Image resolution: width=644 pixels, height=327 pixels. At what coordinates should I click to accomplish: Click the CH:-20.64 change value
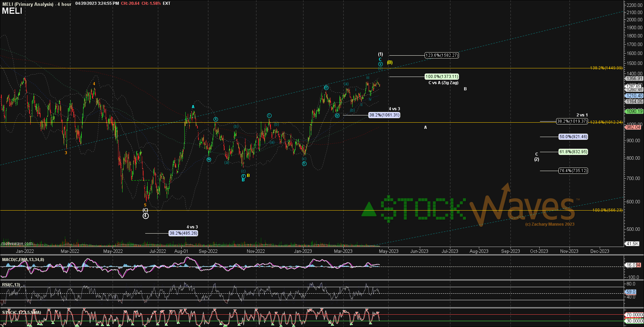point(130,3)
